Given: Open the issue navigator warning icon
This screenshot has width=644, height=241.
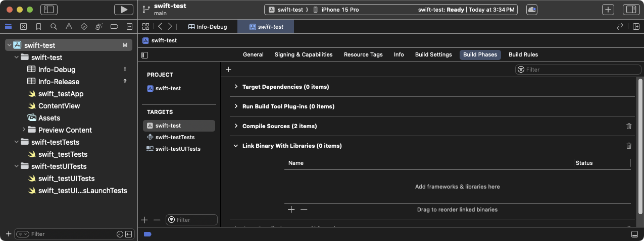Looking at the screenshot, I should coord(69,27).
